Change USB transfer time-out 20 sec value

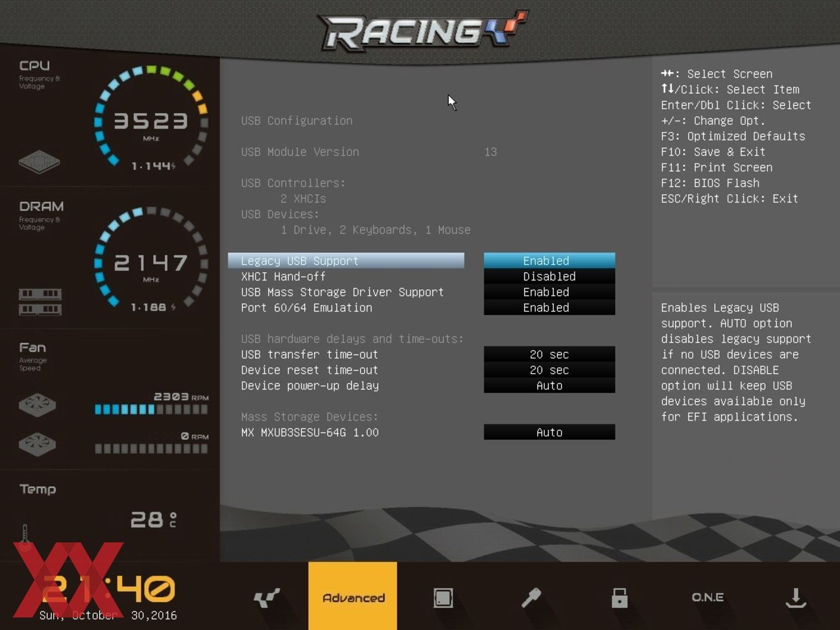(549, 354)
